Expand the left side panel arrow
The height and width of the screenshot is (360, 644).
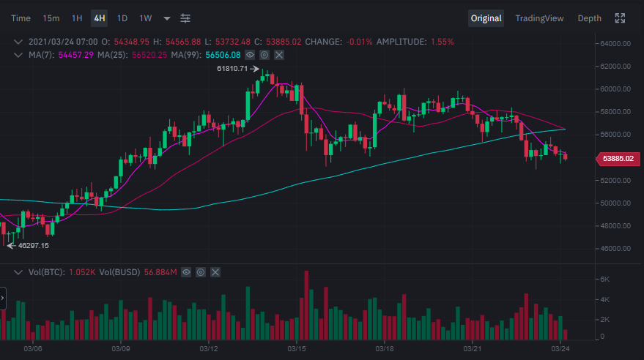pos(2,299)
